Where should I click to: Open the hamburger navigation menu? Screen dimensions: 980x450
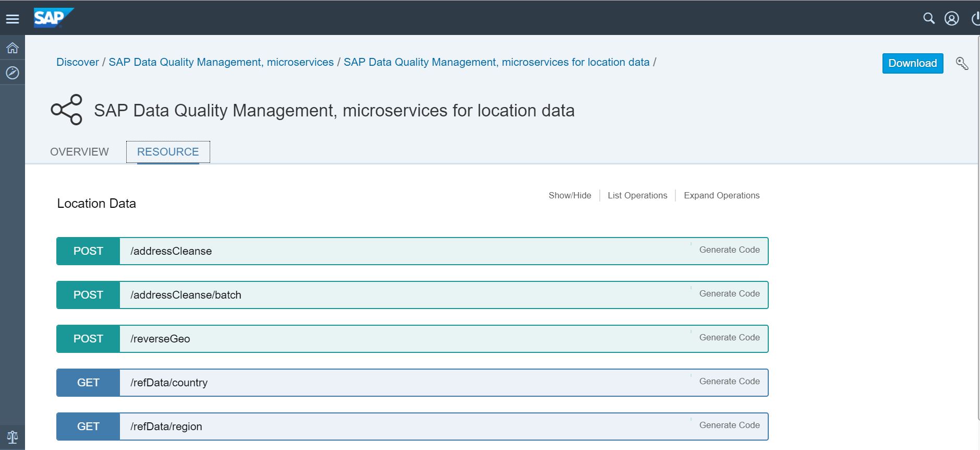pos(13,19)
